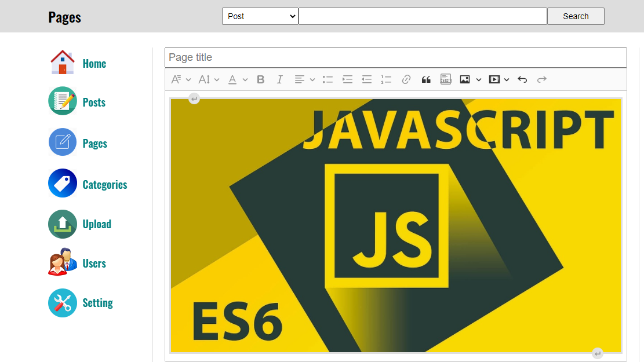
Task: Click the insert media icon
Action: (494, 79)
